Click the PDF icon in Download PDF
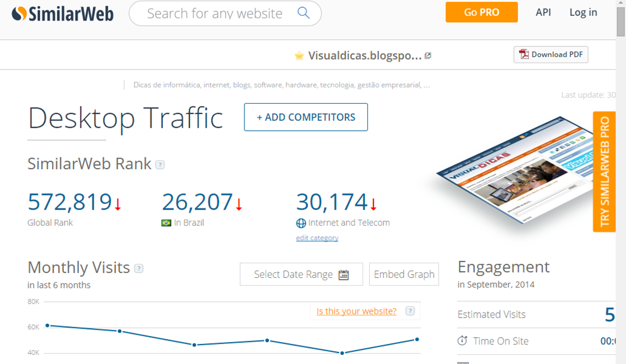 523,54
